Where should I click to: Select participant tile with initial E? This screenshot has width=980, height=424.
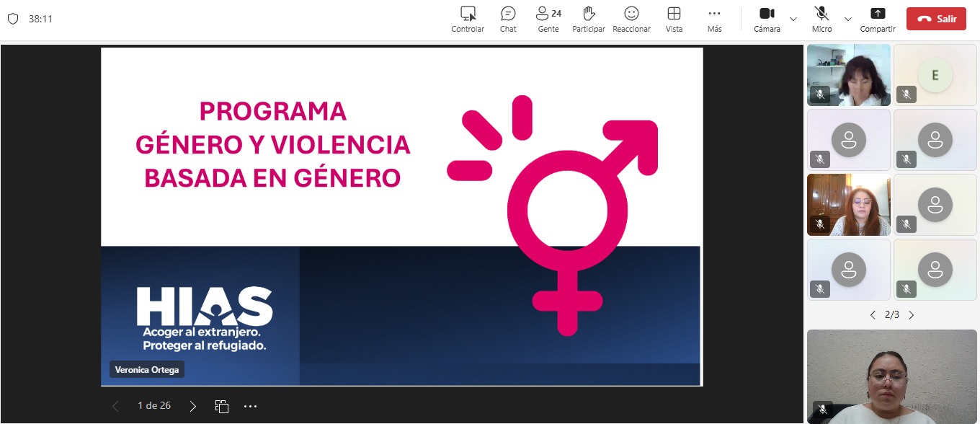935,75
